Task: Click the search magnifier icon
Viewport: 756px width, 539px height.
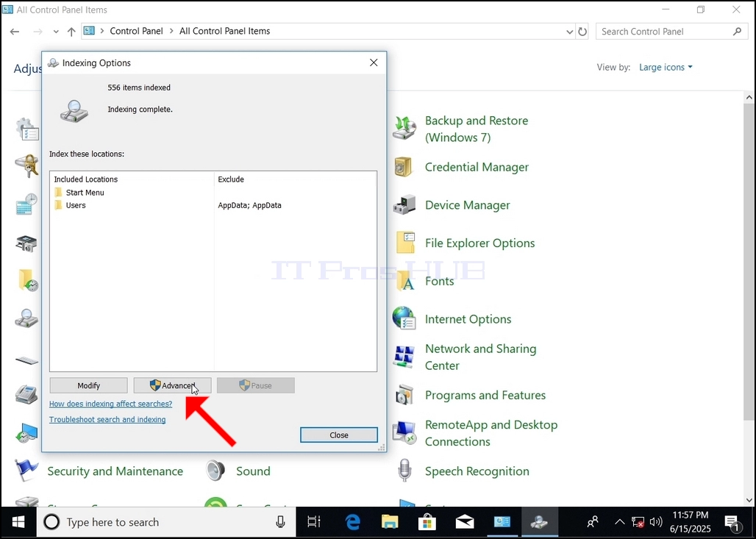Action: (737, 32)
